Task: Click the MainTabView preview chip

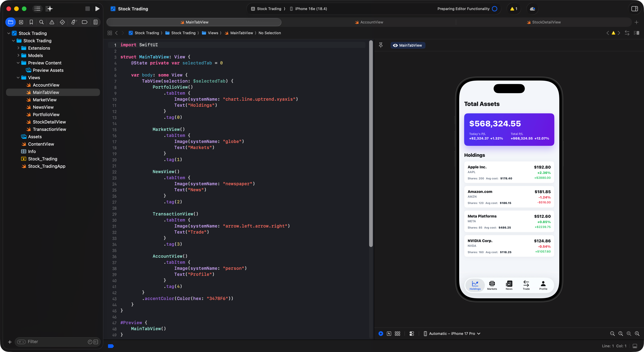Action: pyautogui.click(x=408, y=45)
